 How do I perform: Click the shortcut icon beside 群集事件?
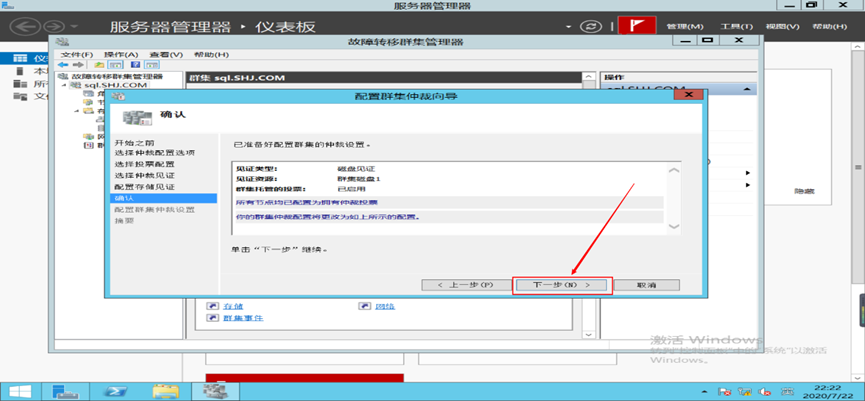212,318
